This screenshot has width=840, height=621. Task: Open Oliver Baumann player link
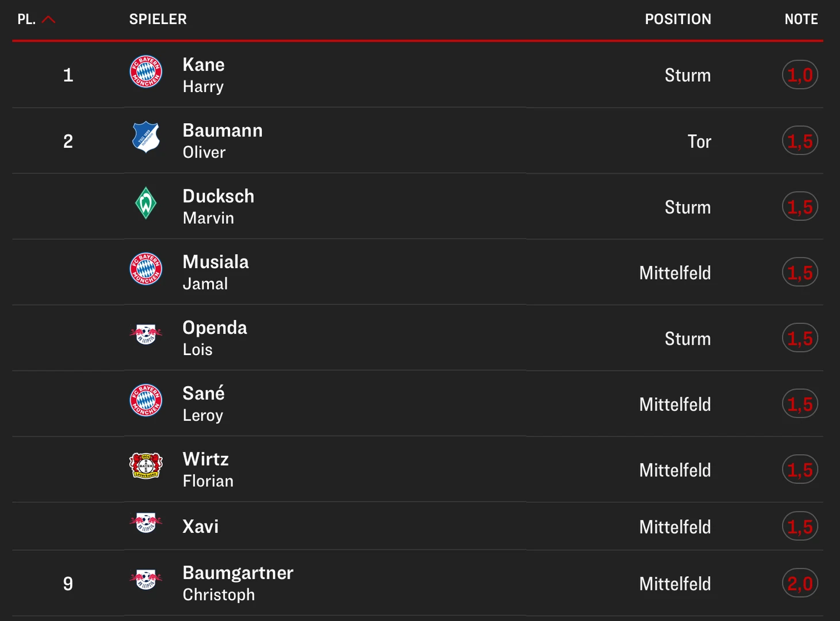pos(222,140)
